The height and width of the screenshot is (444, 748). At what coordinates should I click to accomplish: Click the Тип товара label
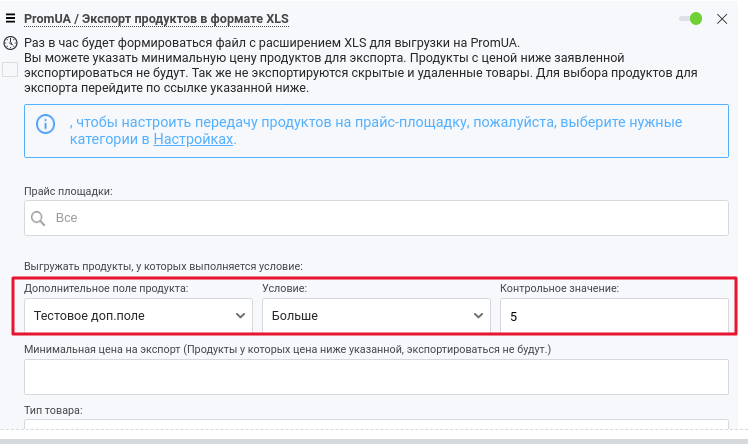(53, 410)
